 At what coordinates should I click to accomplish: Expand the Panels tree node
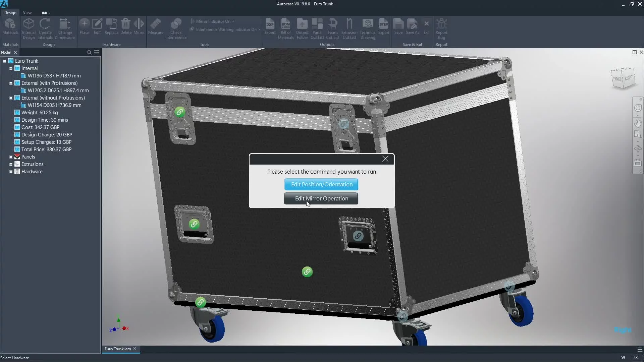pyautogui.click(x=11, y=157)
